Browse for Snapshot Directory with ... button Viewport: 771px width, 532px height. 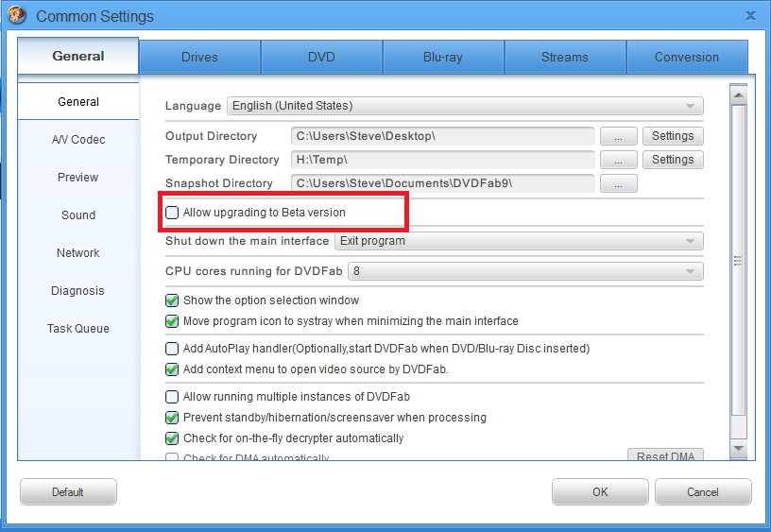pyautogui.click(x=619, y=183)
